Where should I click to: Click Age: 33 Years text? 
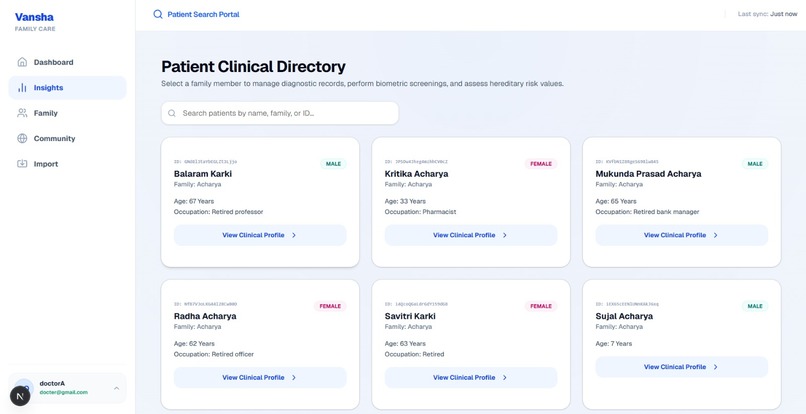(405, 202)
